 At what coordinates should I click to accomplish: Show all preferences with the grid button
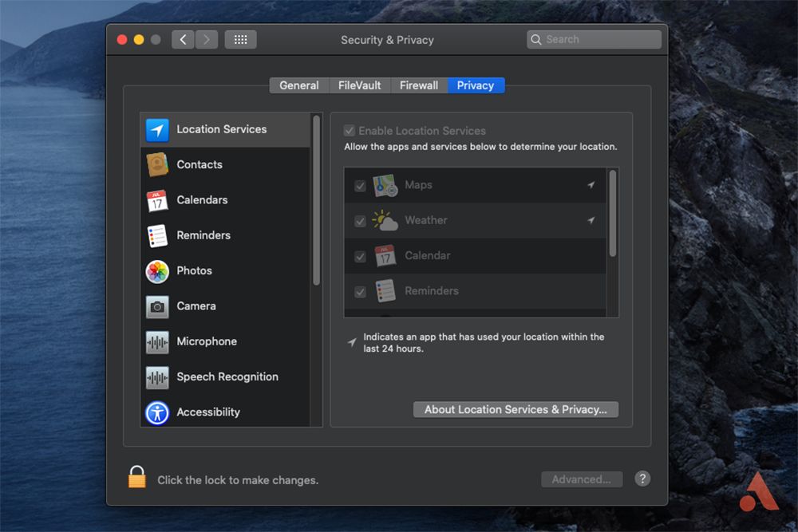[241, 40]
